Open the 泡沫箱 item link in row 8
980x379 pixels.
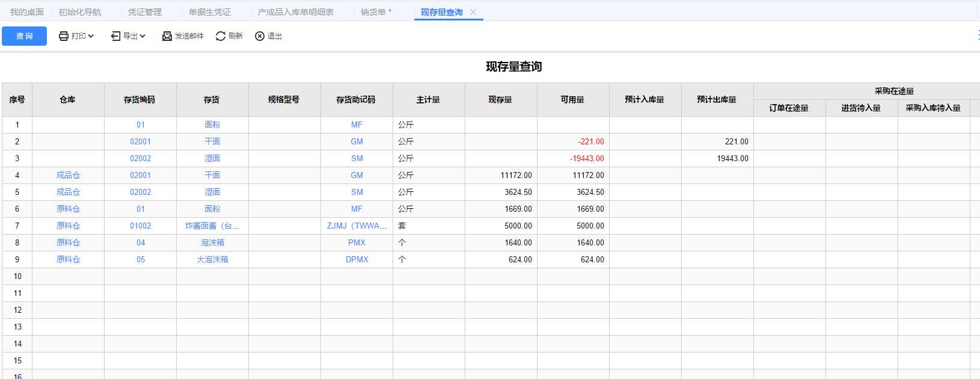pos(212,243)
